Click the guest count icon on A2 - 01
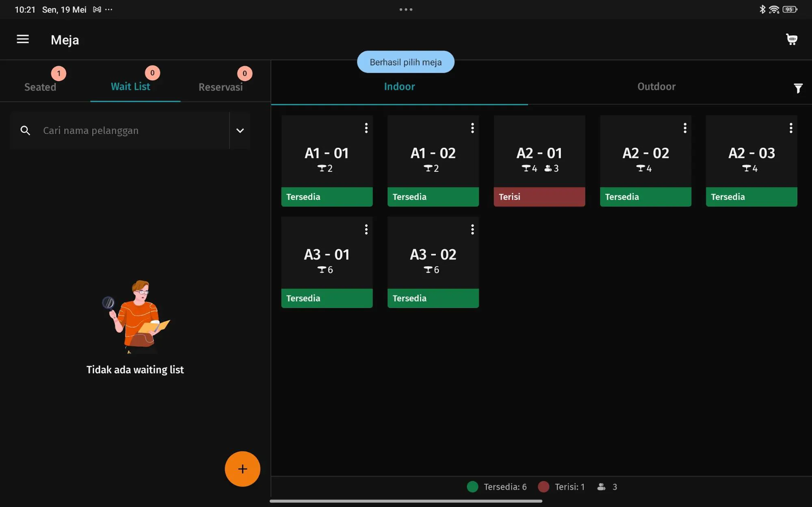Screen dimensions: 812x507 pos(548,168)
